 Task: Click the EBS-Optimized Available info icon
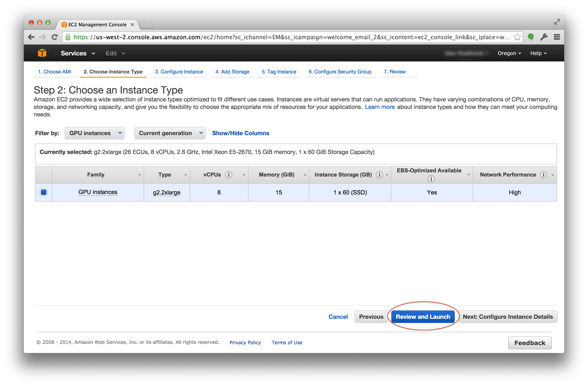point(431,179)
